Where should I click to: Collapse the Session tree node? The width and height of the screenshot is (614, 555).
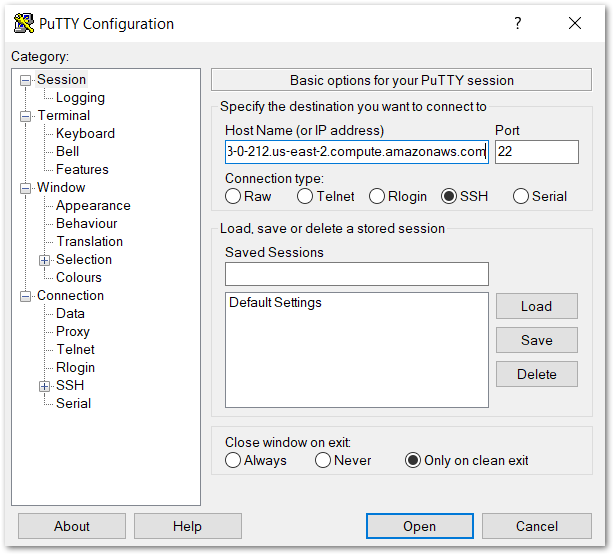(25, 80)
